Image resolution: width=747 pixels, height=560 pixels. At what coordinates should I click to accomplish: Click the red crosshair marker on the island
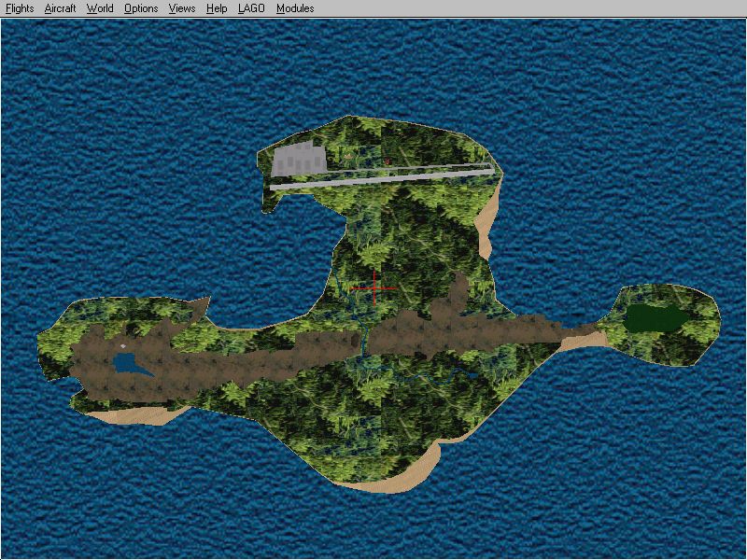pyautogui.click(x=374, y=288)
